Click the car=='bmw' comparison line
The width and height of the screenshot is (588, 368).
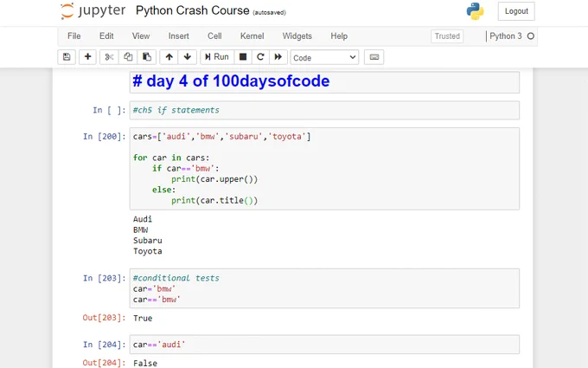tap(157, 300)
